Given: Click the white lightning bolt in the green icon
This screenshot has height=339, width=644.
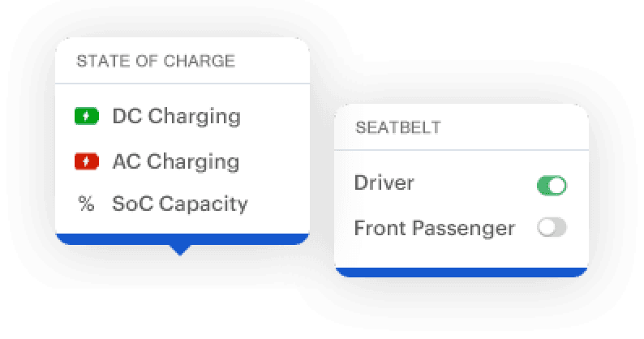Looking at the screenshot, I should coord(86,117).
